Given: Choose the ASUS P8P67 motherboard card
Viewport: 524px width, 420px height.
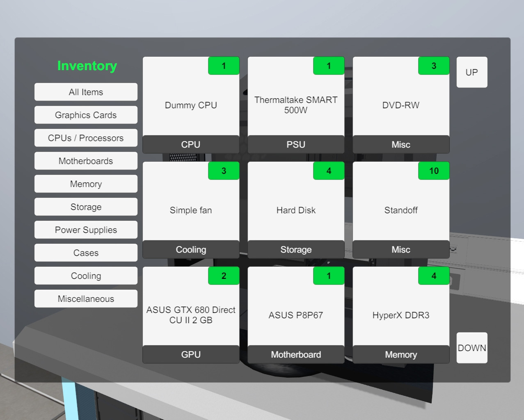Looking at the screenshot, I should (296, 315).
